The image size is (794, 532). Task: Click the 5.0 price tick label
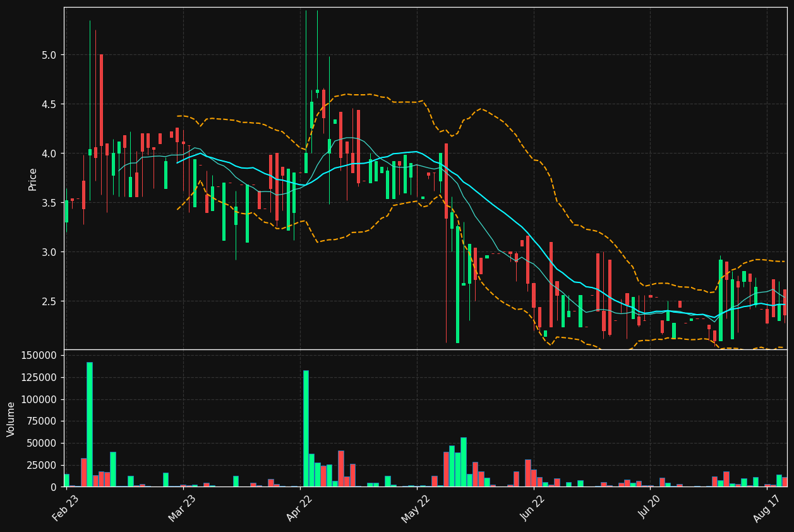tap(50, 55)
